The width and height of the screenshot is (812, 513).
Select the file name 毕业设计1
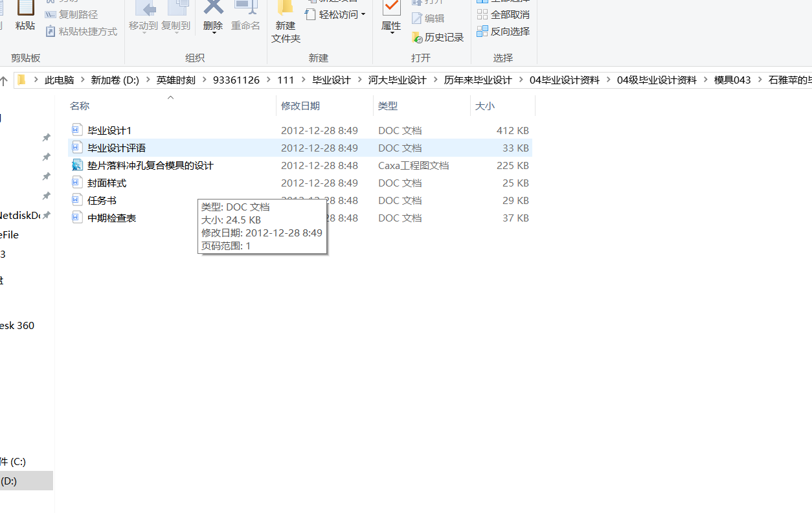pyautogui.click(x=109, y=130)
